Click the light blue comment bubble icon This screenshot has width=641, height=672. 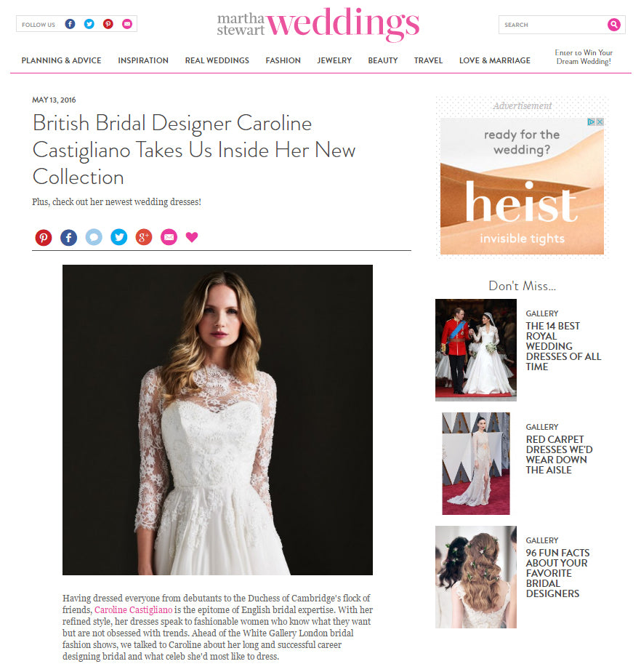(x=94, y=237)
